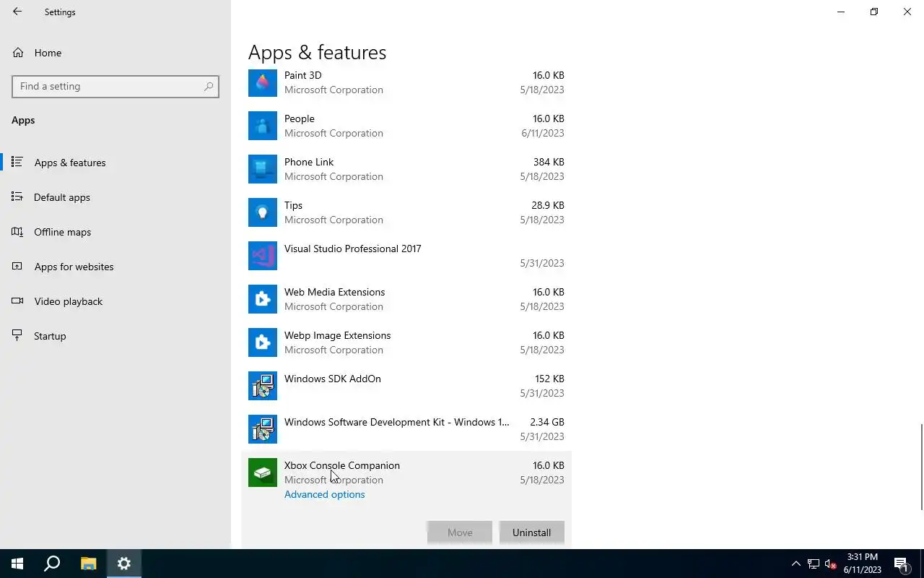Go back using the Settings back arrow
Viewport: 924px width, 578px height.
[17, 12]
